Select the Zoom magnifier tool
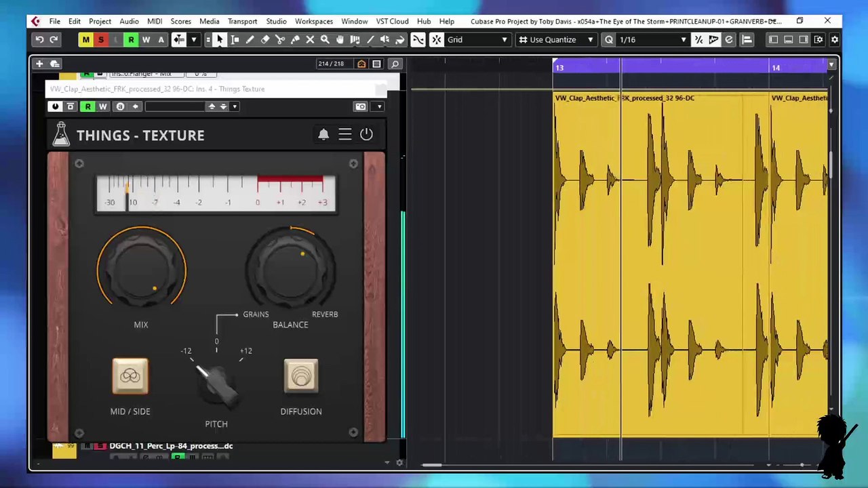868x488 pixels. (x=325, y=40)
